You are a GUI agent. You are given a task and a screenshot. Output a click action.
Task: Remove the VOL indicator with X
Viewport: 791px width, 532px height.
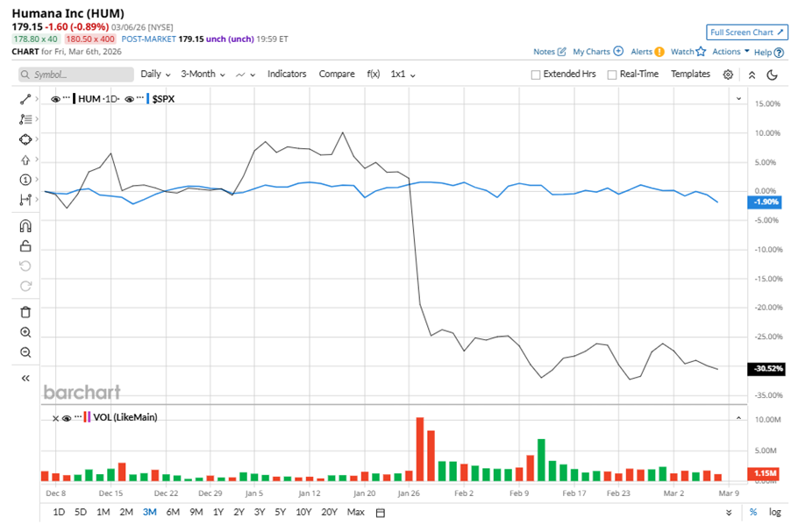pos(55,418)
